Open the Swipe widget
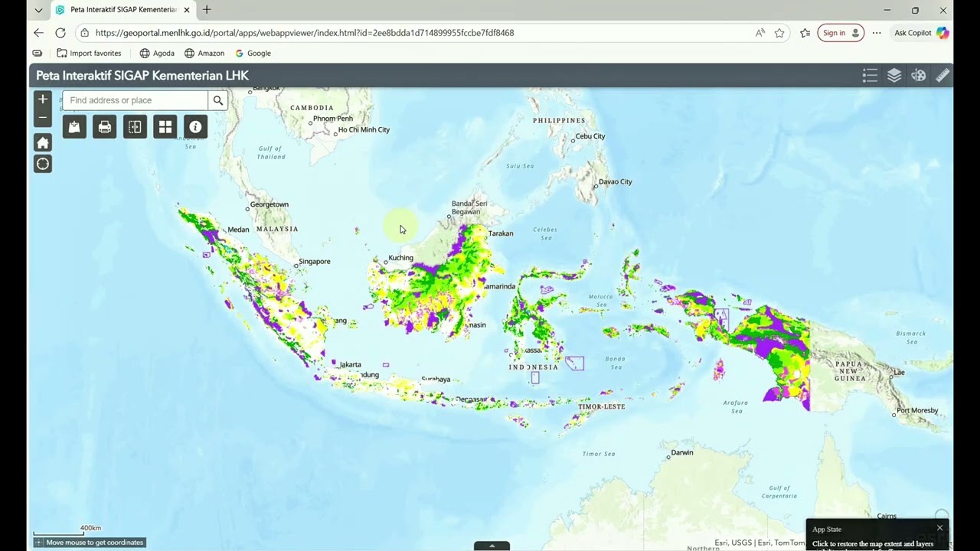980x551 pixels. 135,127
